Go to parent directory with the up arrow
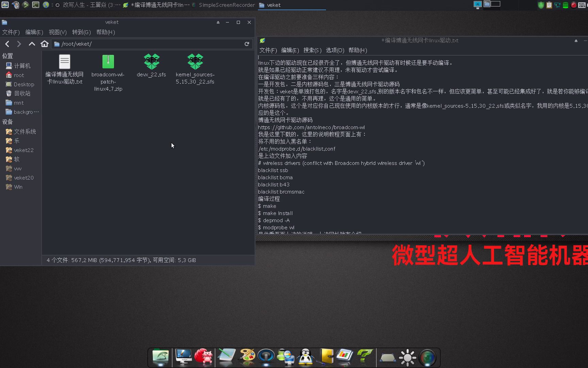 pyautogui.click(x=32, y=44)
